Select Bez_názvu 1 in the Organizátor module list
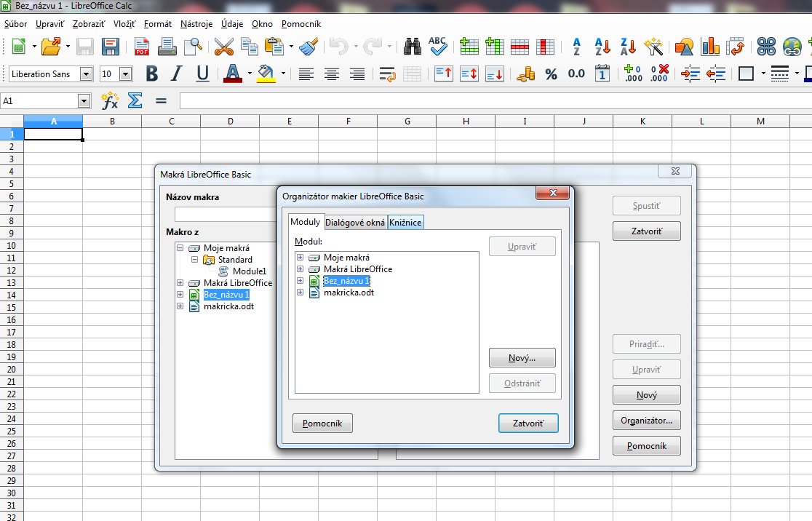 click(x=346, y=281)
